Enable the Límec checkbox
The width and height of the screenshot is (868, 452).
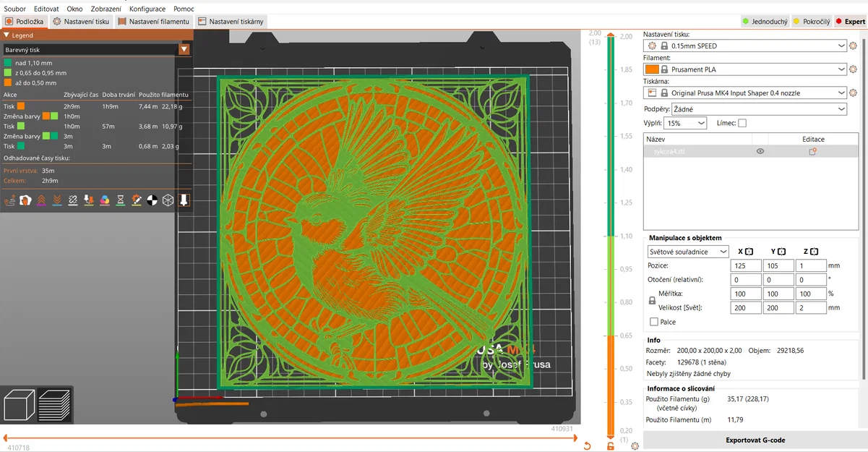click(742, 123)
